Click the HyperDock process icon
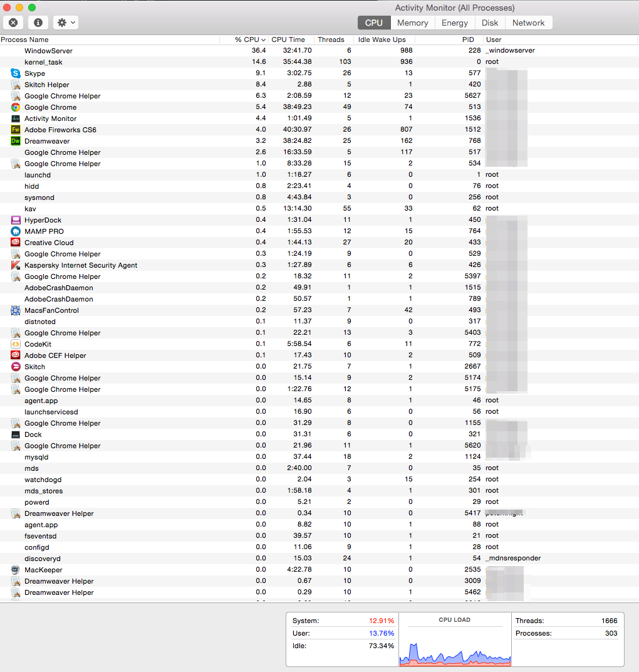Screen dimensions: 639x672 click(16, 220)
